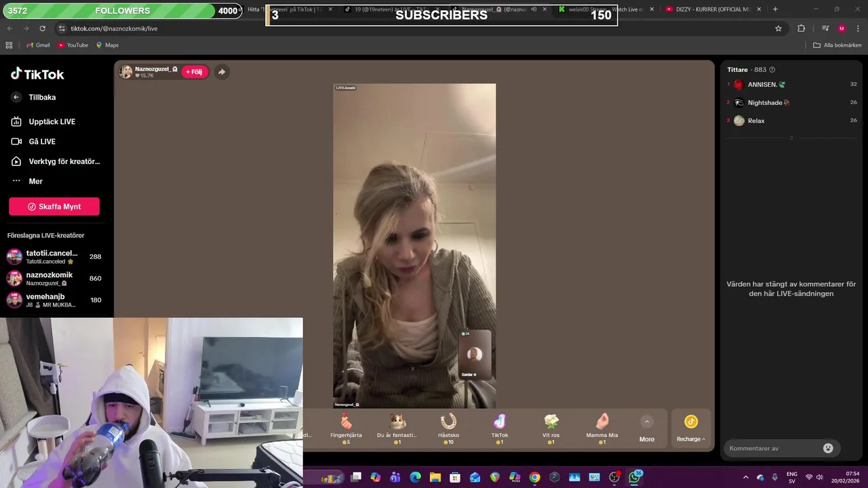This screenshot has width=868, height=488.
Task: Click the guest thumbnail in the live video
Action: (475, 354)
